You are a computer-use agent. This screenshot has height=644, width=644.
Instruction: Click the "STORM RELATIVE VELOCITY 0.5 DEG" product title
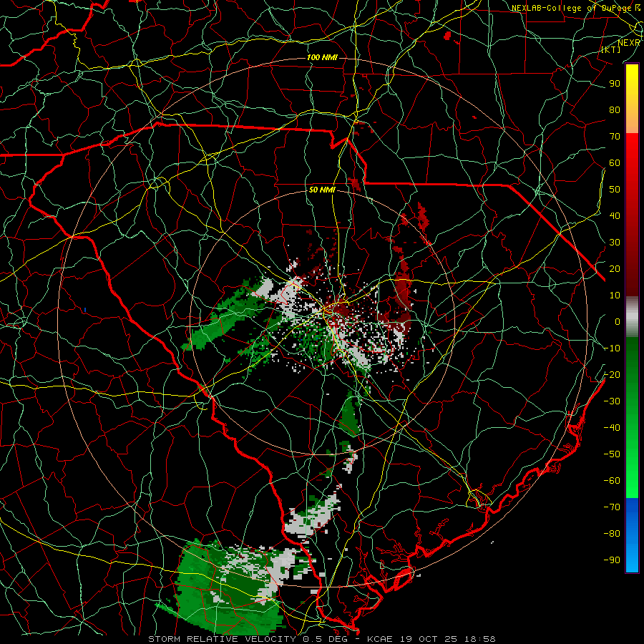pos(248,639)
